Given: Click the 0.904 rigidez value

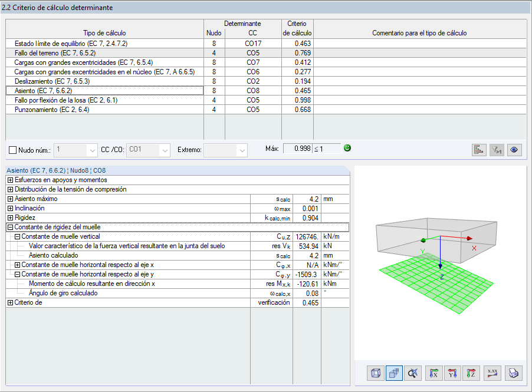Looking at the screenshot, I should (x=307, y=218).
